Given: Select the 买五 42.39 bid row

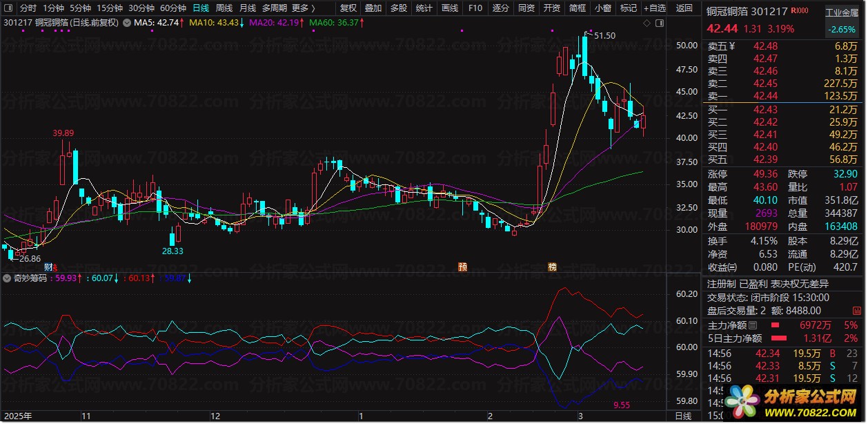Looking at the screenshot, I should 783,160.
